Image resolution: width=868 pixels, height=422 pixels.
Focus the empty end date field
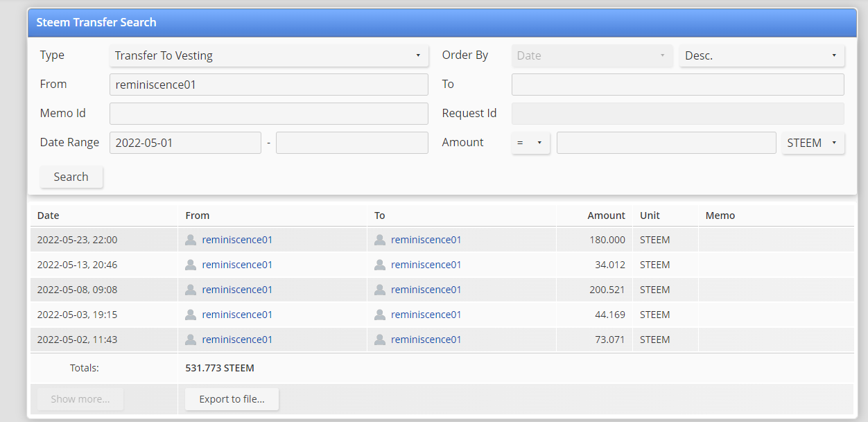pos(352,143)
